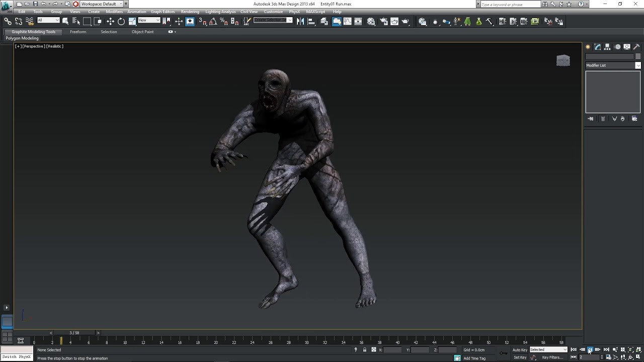The height and width of the screenshot is (362, 644).
Task: Select the Select and Rotate tool
Action: [121, 21]
